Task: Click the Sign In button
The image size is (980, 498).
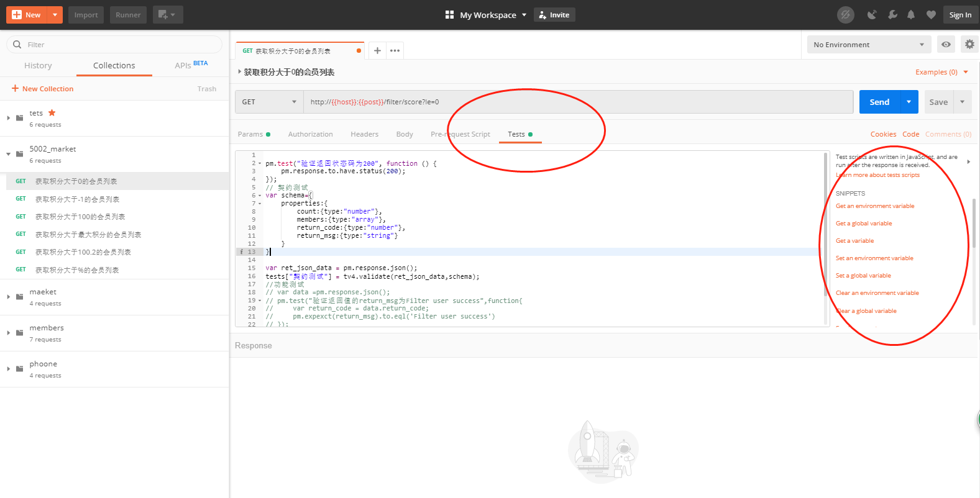Action: (960, 15)
